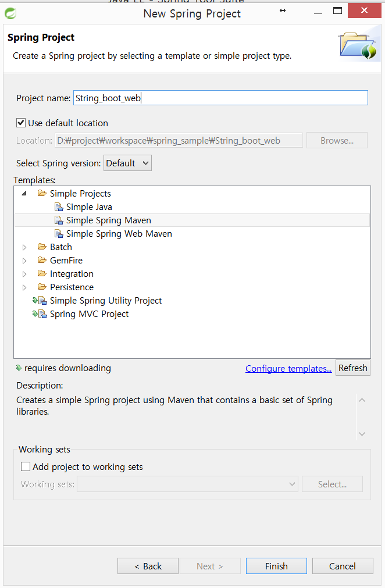Click the Refresh button
This screenshot has height=588, width=385.
353,368
